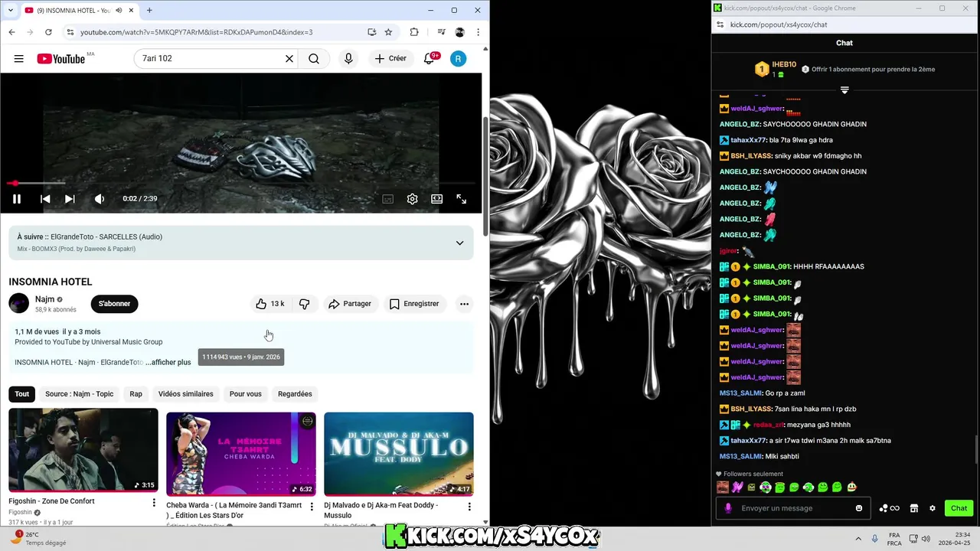The width and height of the screenshot is (980, 551).
Task: Open Kick chat shop icon
Action: click(x=914, y=508)
